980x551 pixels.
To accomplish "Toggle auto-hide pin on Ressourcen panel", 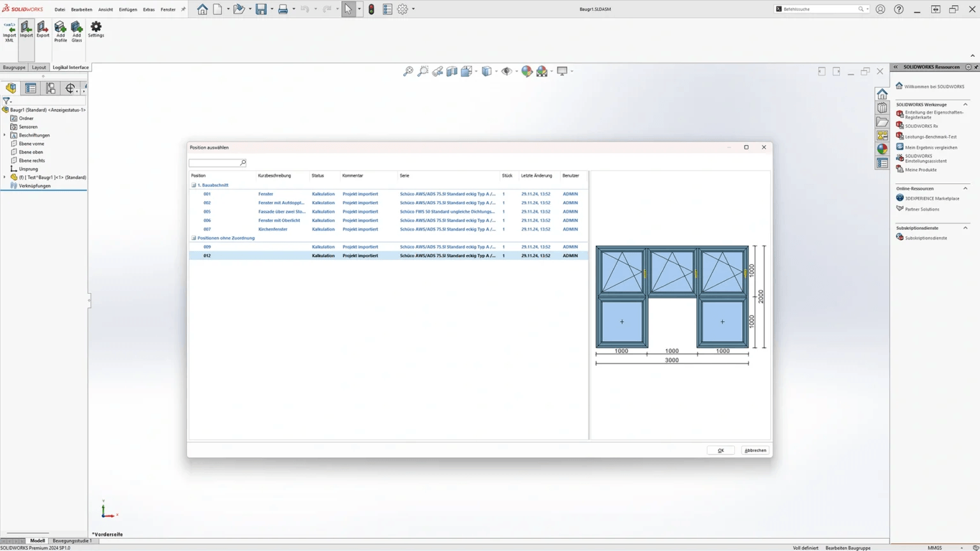I will pos(976,67).
